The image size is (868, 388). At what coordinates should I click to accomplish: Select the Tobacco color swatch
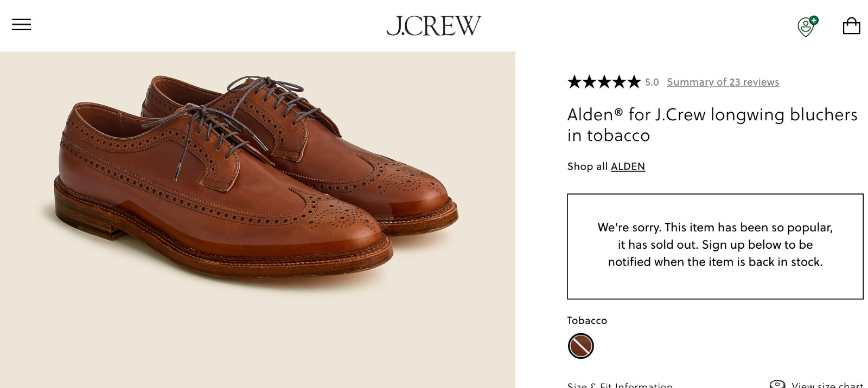(580, 346)
